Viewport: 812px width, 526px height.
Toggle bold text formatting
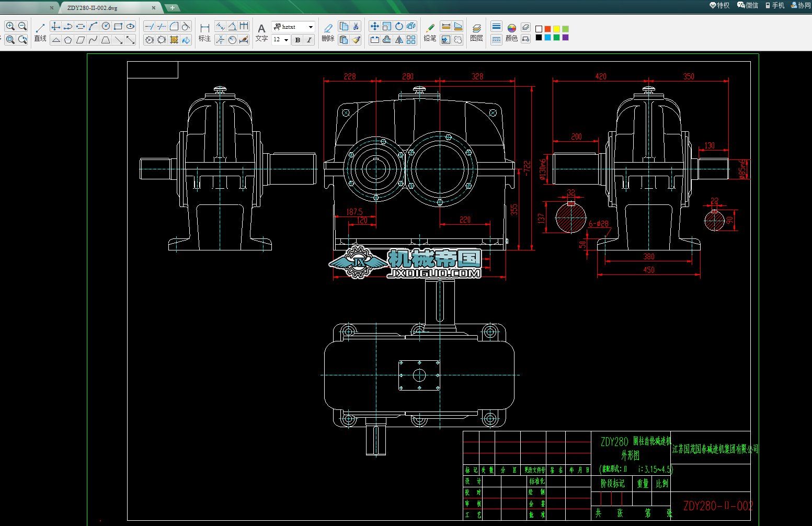tap(298, 40)
